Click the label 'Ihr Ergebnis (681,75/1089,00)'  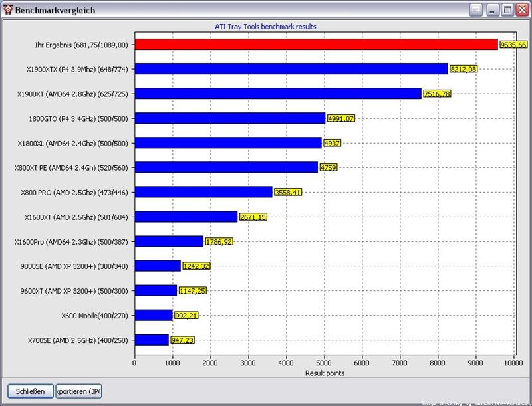point(81,45)
